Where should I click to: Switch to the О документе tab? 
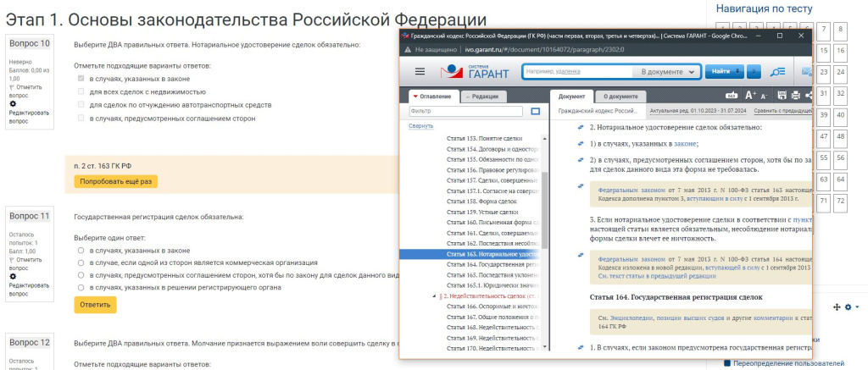point(620,97)
